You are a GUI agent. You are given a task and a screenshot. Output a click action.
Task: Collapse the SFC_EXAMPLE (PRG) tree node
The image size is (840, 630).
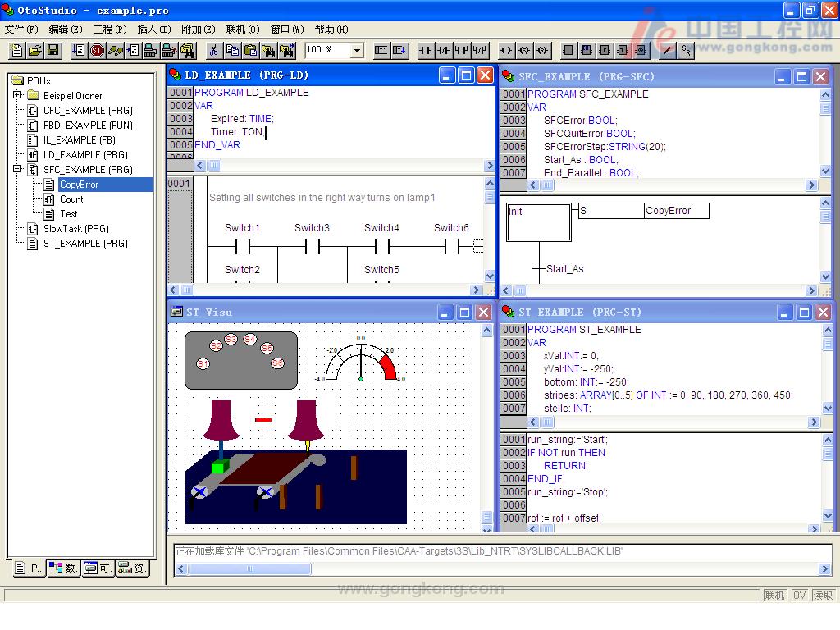[x=16, y=170]
